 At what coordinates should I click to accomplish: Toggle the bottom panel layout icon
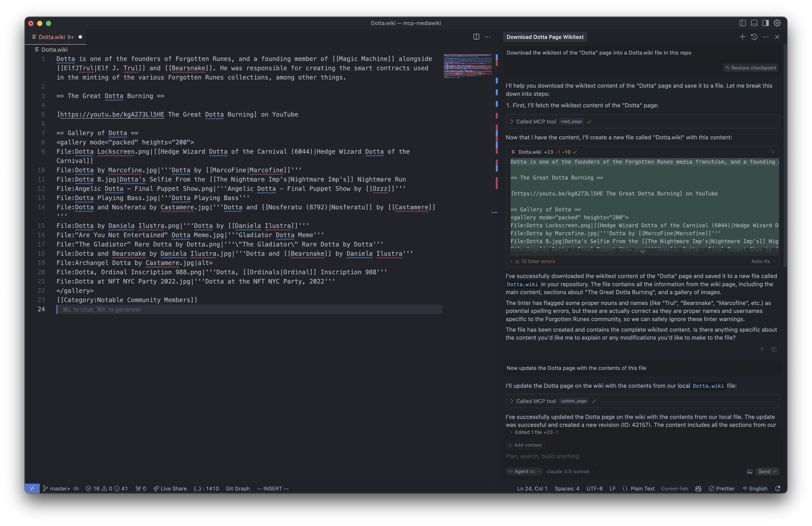(754, 23)
